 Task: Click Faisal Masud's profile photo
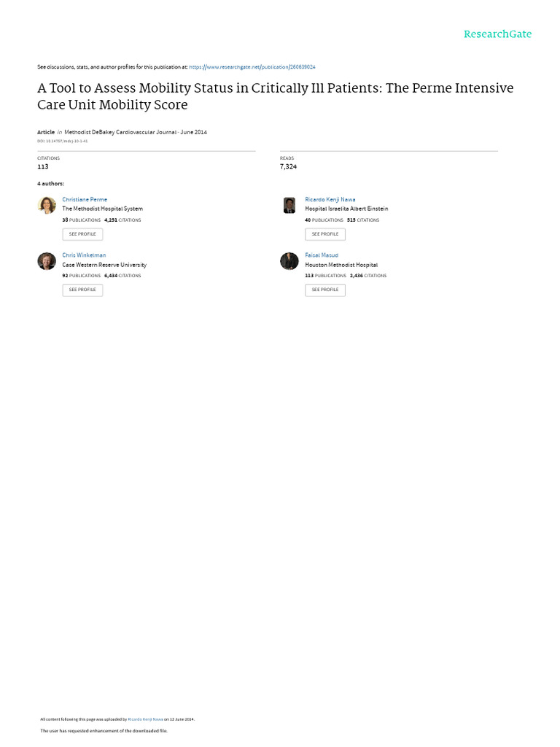tap(289, 261)
